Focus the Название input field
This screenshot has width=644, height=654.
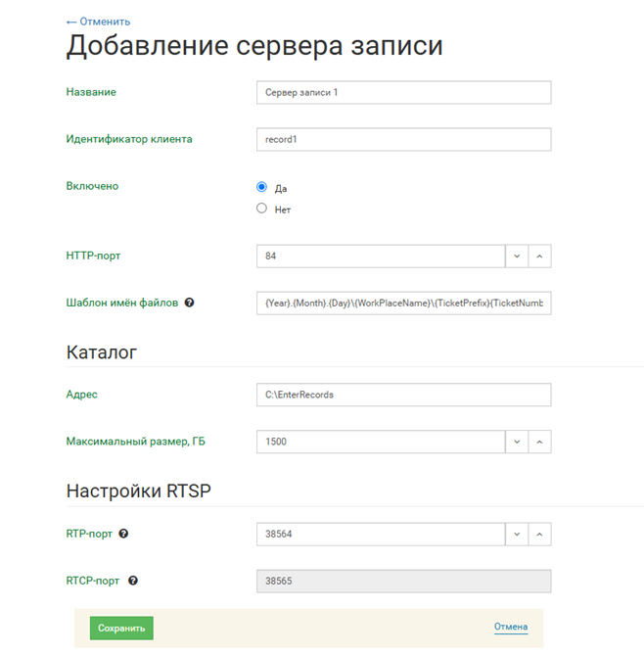tap(404, 93)
